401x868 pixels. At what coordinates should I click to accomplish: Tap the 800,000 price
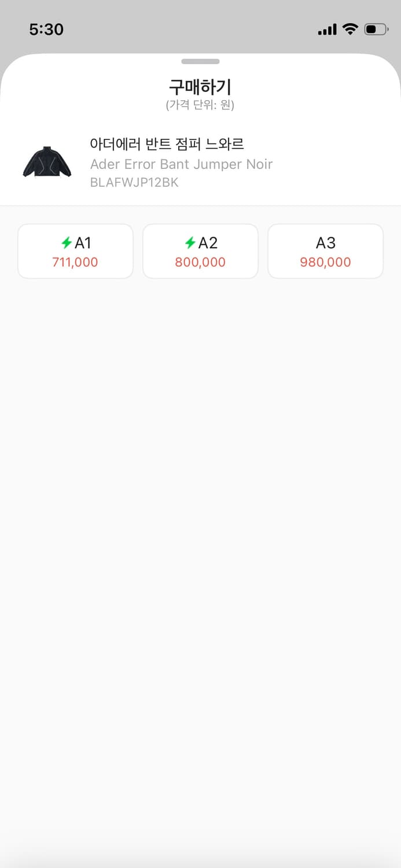[x=200, y=262]
